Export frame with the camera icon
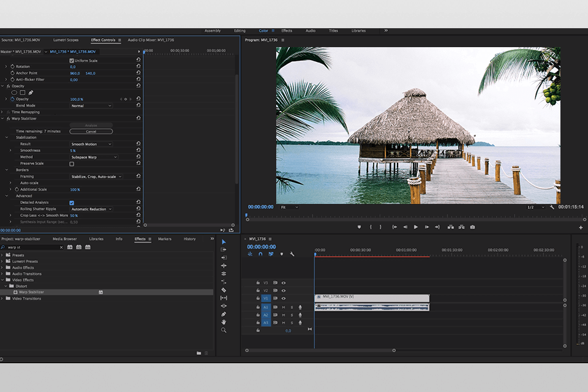This screenshot has height=392, width=588. tap(472, 227)
